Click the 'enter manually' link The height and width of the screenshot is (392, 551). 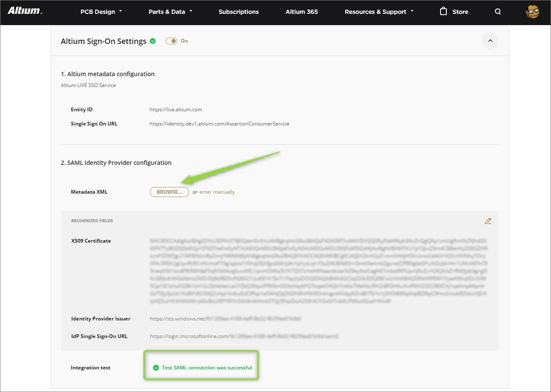tap(217, 192)
